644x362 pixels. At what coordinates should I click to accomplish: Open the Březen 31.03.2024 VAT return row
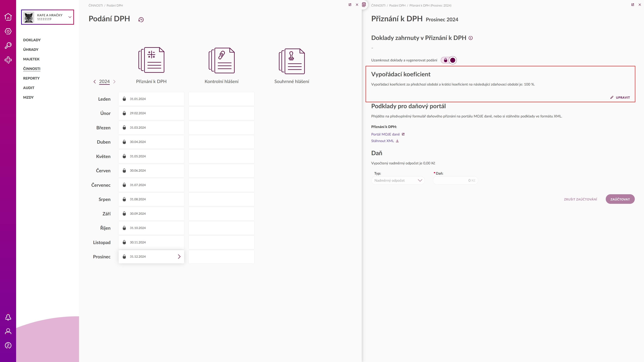[151, 127]
